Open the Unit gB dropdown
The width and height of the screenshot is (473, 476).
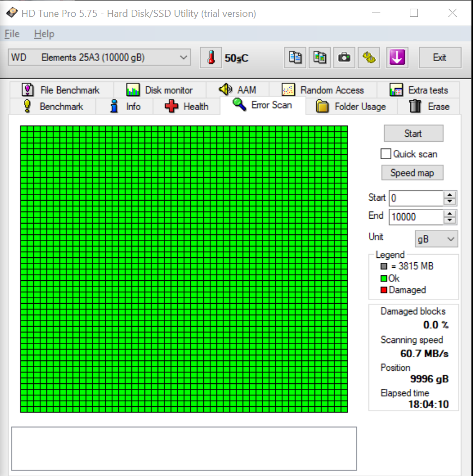(436, 239)
